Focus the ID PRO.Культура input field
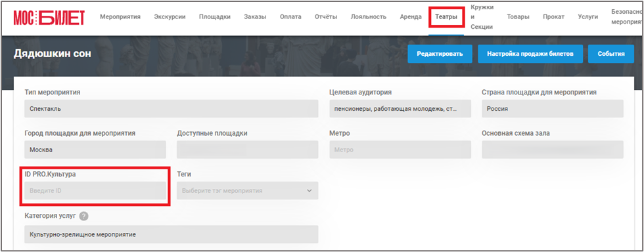 [95, 191]
